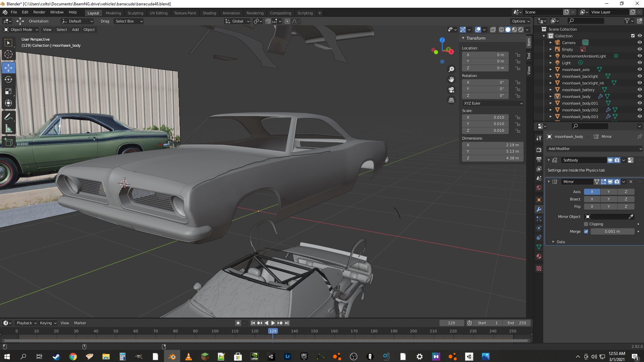The height and width of the screenshot is (362, 644).
Task: Toggle camera view in viewport
Action: click(x=451, y=90)
